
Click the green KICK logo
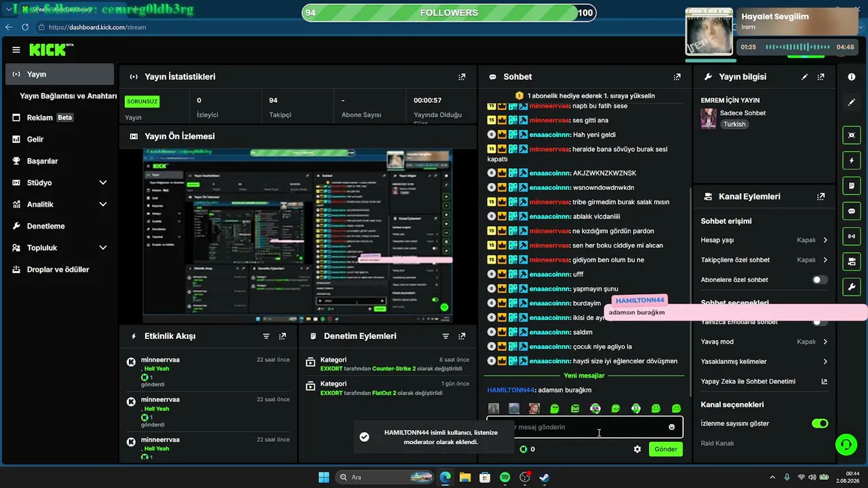48,49
